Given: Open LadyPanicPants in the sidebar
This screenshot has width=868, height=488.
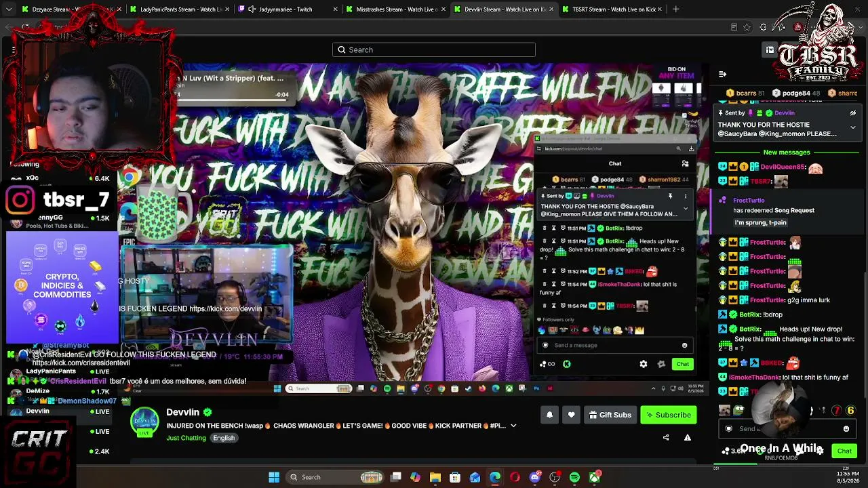Looking at the screenshot, I should [51, 371].
